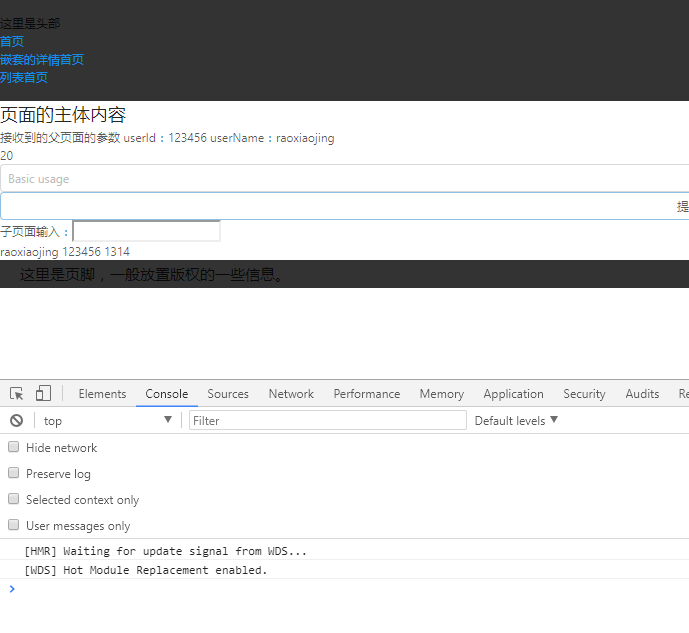This screenshot has height=633, width=689.
Task: Follow the 首页 link in header
Action: (12, 42)
